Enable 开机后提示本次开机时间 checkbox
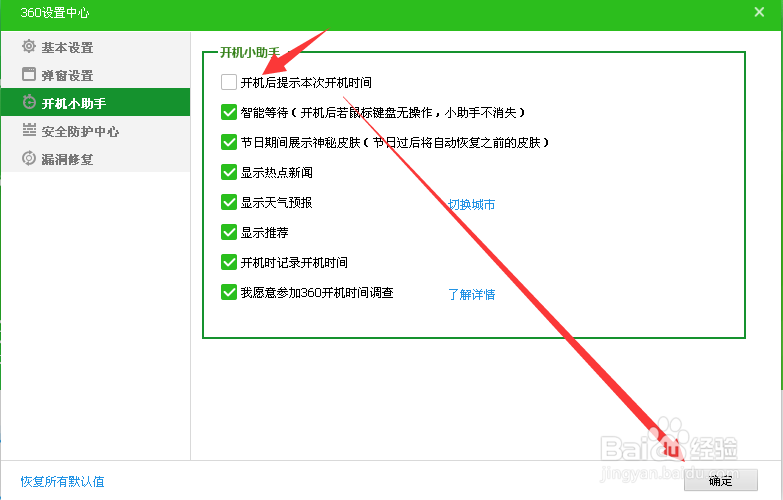783x500 pixels. point(229,82)
